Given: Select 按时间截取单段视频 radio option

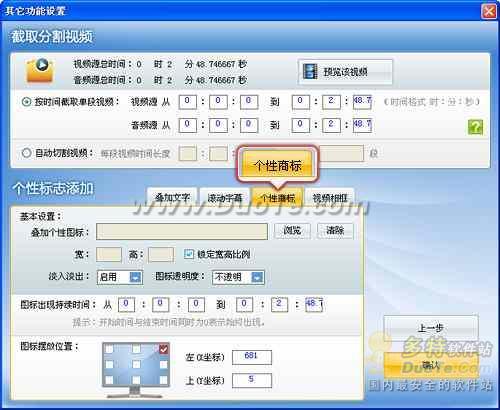Looking at the screenshot, I should tap(26, 102).
